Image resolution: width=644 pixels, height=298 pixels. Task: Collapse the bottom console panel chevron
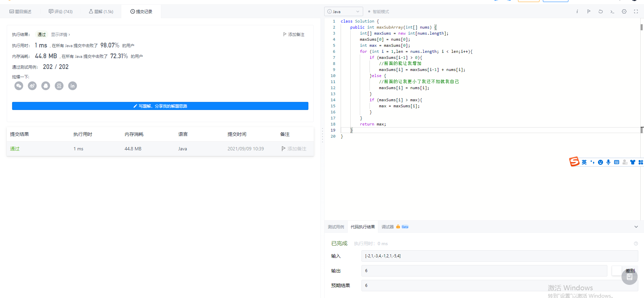pyautogui.click(x=636, y=227)
